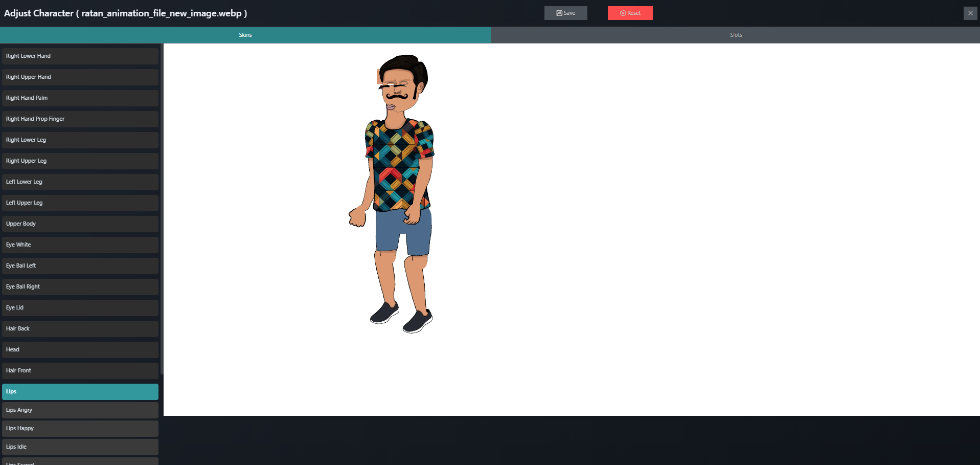Click the sidebar list scrollbar
Viewport: 980px width, 465px height.
(162, 209)
